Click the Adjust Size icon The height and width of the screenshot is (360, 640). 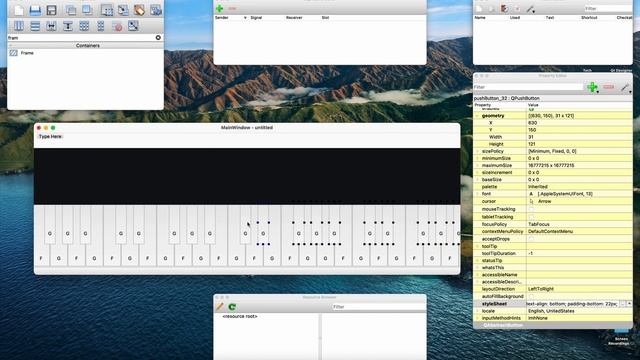(x=133, y=26)
